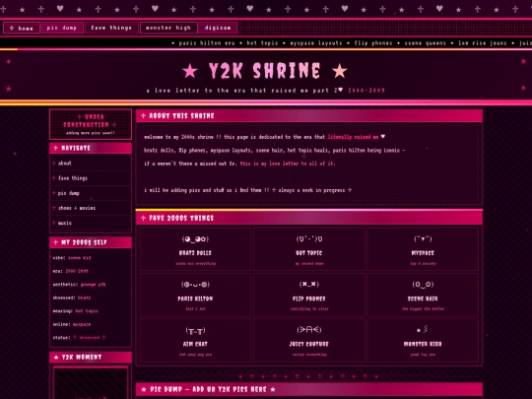Click the '2000-2009' text in the subtitle
532x399 pixels.
pyautogui.click(x=366, y=91)
